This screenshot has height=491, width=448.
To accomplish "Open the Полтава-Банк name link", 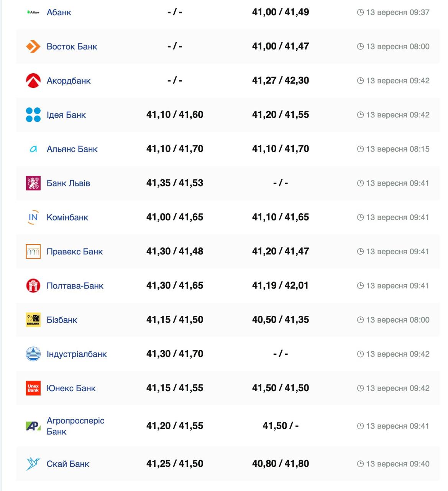I will [x=75, y=286].
